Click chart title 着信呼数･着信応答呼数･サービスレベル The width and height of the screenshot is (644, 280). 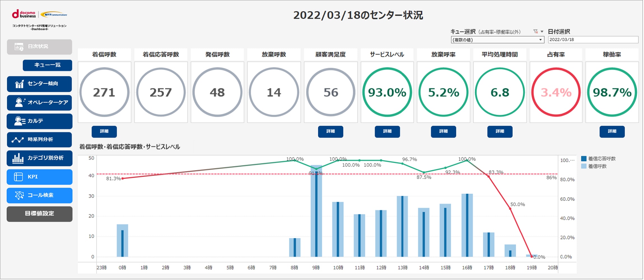(x=130, y=147)
